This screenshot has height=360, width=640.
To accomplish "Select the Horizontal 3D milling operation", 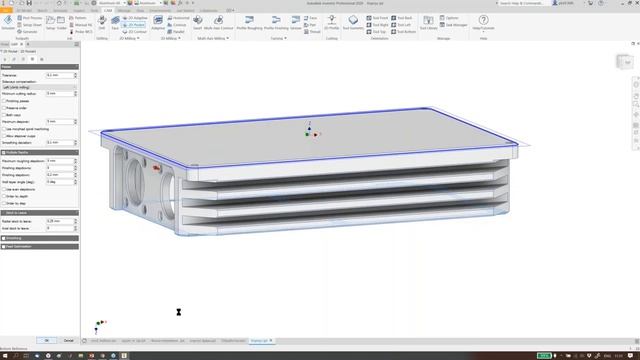I will click(178, 18).
